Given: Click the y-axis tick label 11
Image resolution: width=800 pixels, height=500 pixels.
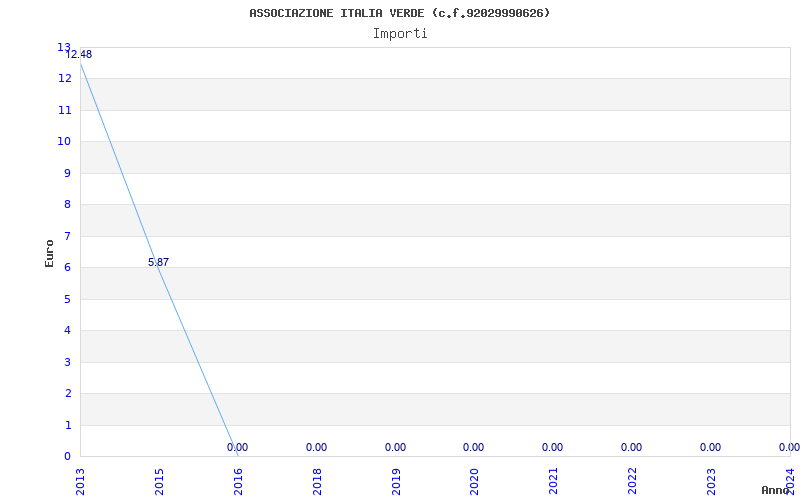Looking at the screenshot, I should click(64, 110).
